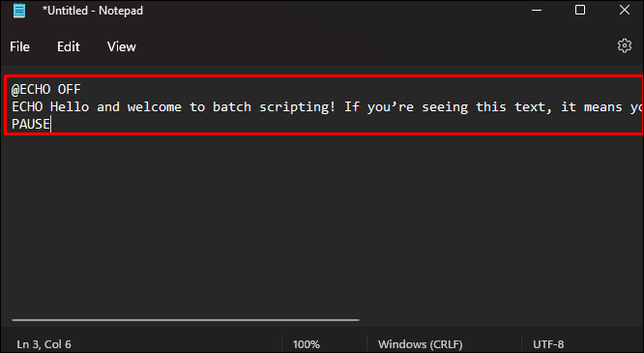644x353 pixels.
Task: Click the Windows (CRLF) line ending indicator
Action: tap(421, 344)
